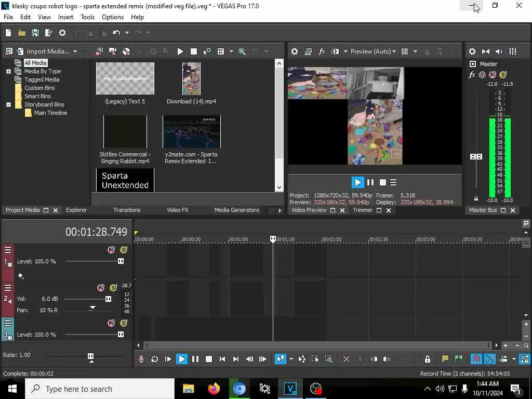
Task: Toggle split screen view in preview
Action: pos(335,51)
